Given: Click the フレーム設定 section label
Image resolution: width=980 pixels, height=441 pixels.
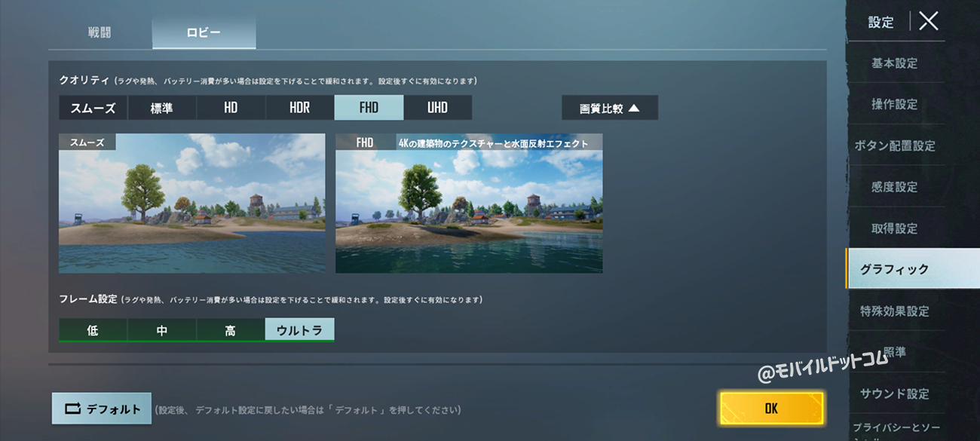Looking at the screenshot, I should pos(88,299).
